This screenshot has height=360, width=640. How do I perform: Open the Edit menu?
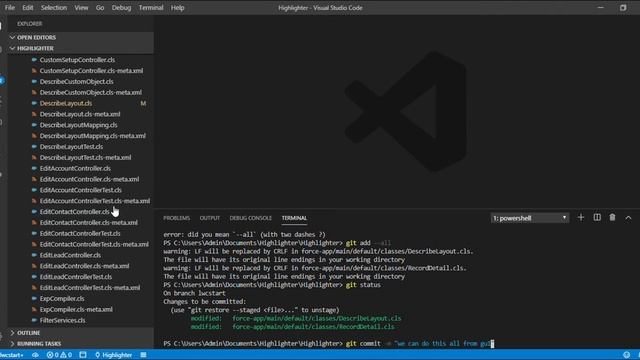[x=28, y=8]
